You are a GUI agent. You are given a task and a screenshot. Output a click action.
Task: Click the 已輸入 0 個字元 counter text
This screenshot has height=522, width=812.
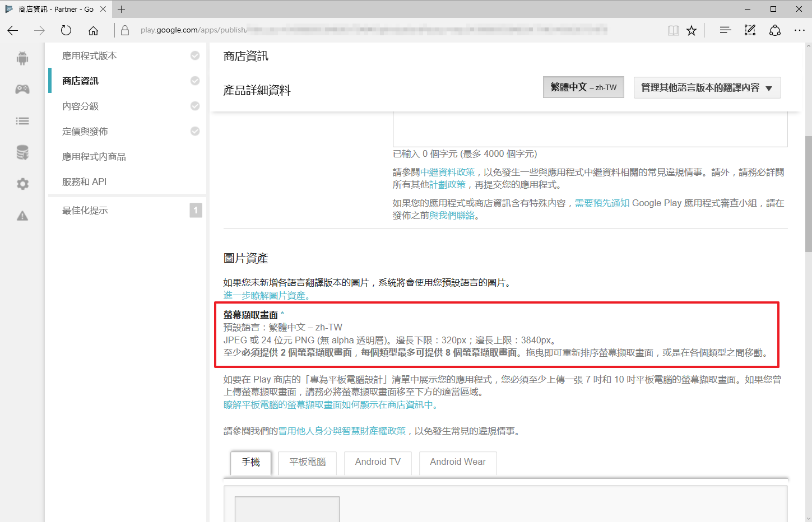465,153
